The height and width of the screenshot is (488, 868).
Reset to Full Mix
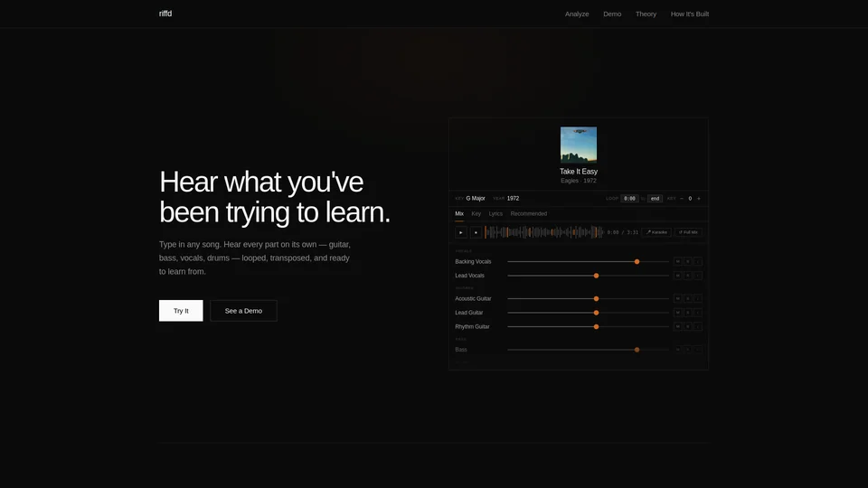pyautogui.click(x=688, y=232)
